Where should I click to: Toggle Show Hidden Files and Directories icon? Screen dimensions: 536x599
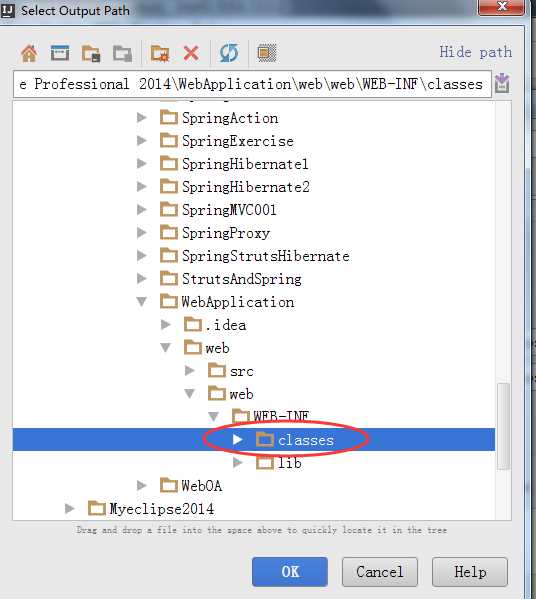coord(267,53)
